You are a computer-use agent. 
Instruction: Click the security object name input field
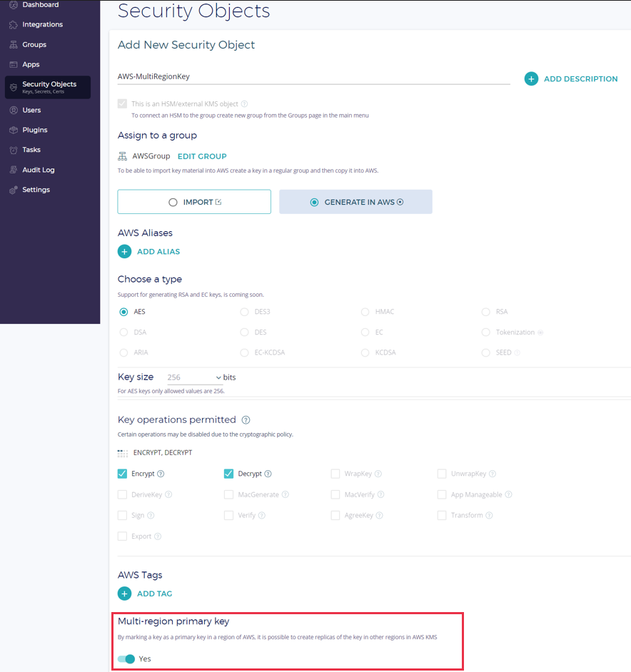pos(313,76)
